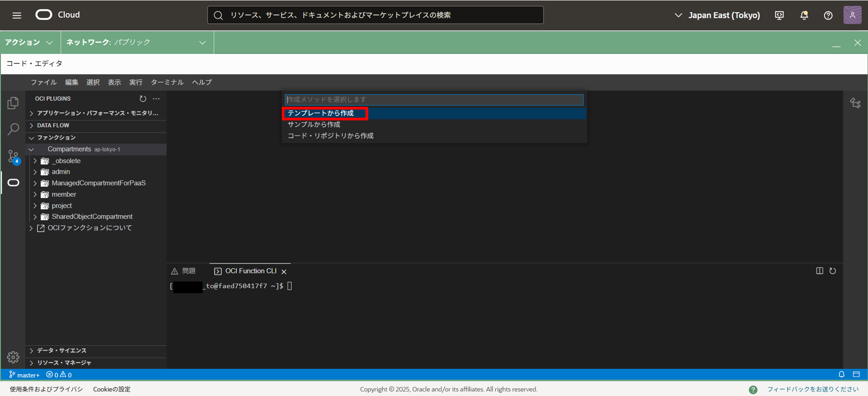Expand the ManagedCompartmentForPaaS compartment

pos(96,183)
